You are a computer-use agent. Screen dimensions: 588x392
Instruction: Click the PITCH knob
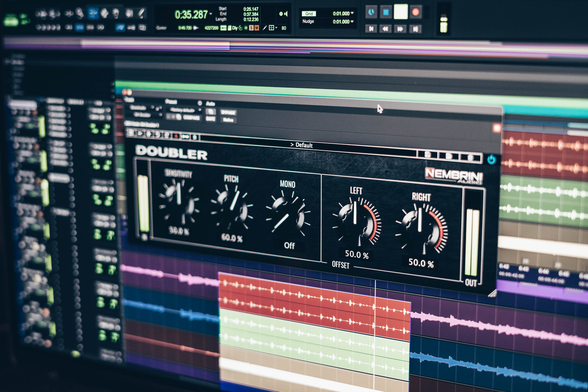click(232, 207)
